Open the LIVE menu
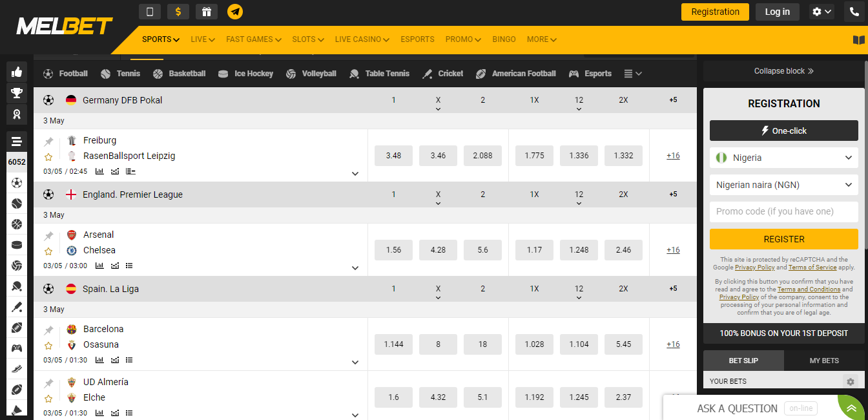Viewport: 868px width, 420px height. click(203, 39)
